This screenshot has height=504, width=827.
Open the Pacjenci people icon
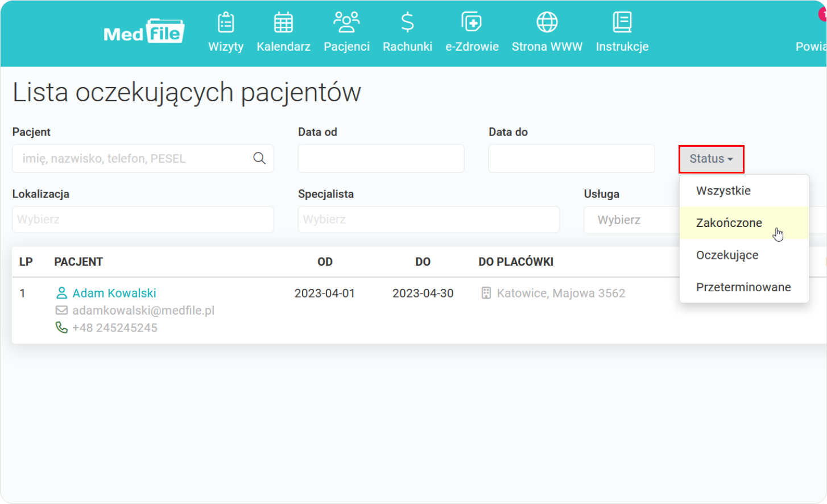click(x=346, y=22)
